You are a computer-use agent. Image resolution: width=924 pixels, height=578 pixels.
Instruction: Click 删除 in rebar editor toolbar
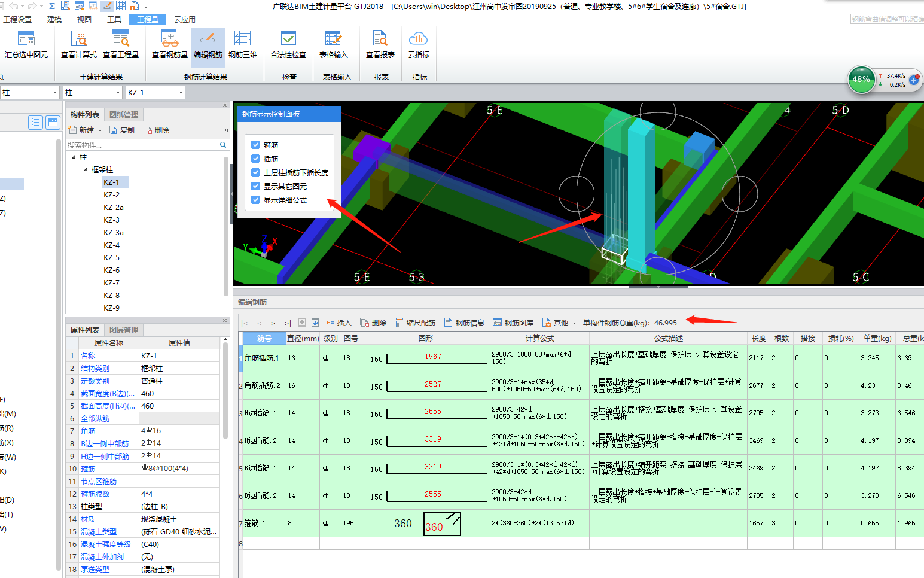click(373, 323)
